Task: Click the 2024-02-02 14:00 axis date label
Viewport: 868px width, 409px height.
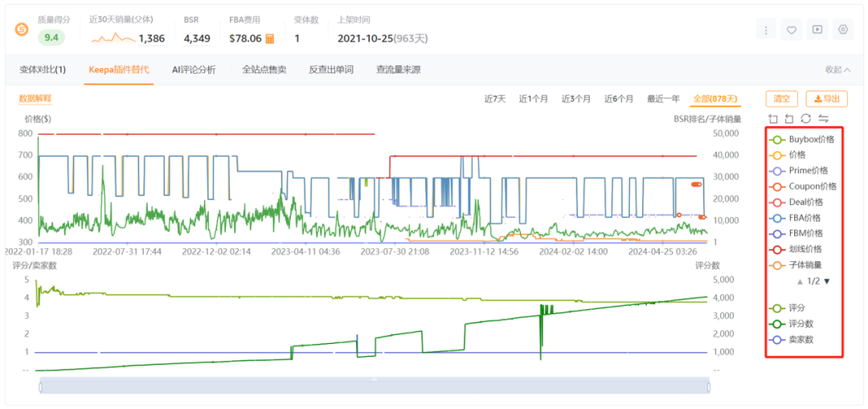Action: tap(573, 252)
